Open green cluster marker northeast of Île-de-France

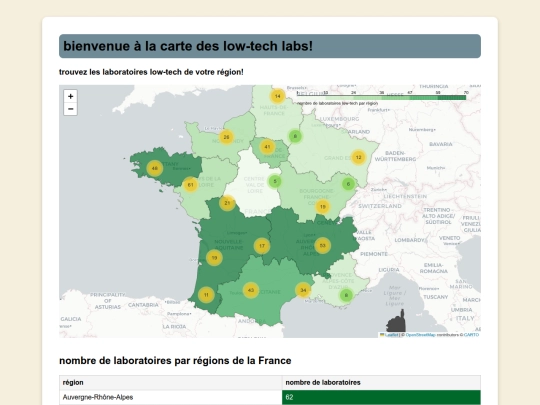(295, 136)
